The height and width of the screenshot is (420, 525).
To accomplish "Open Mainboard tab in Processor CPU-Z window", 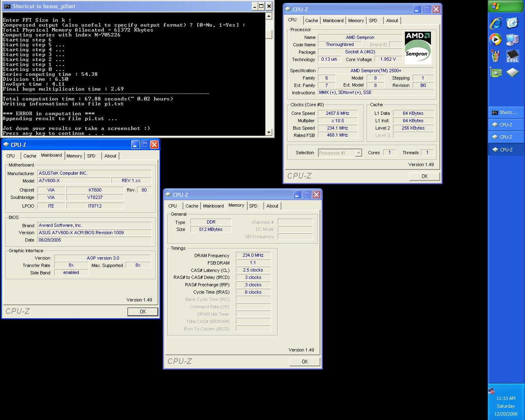I will 333,21.
